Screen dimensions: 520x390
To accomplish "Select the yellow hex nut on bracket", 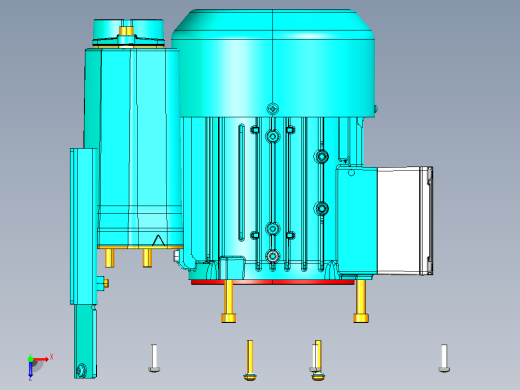I will pyautogui.click(x=106, y=283).
